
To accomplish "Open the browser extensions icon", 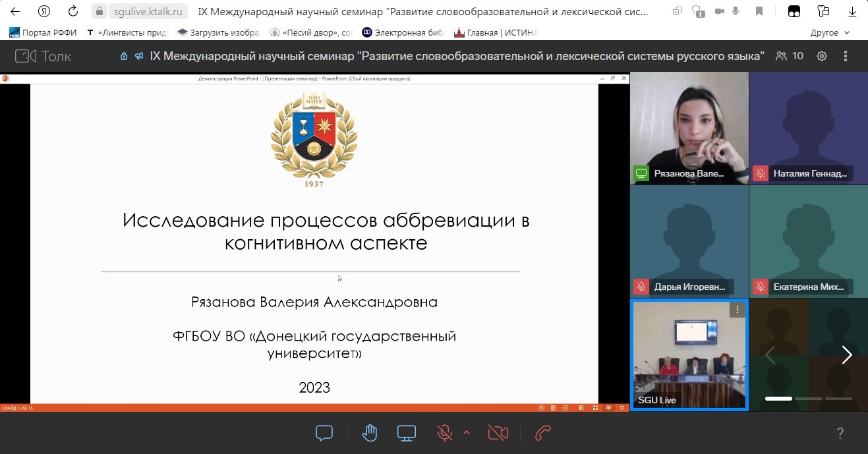I will click(x=823, y=11).
